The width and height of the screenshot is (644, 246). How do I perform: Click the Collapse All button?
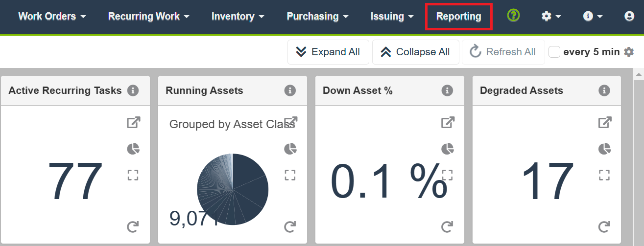tap(416, 52)
